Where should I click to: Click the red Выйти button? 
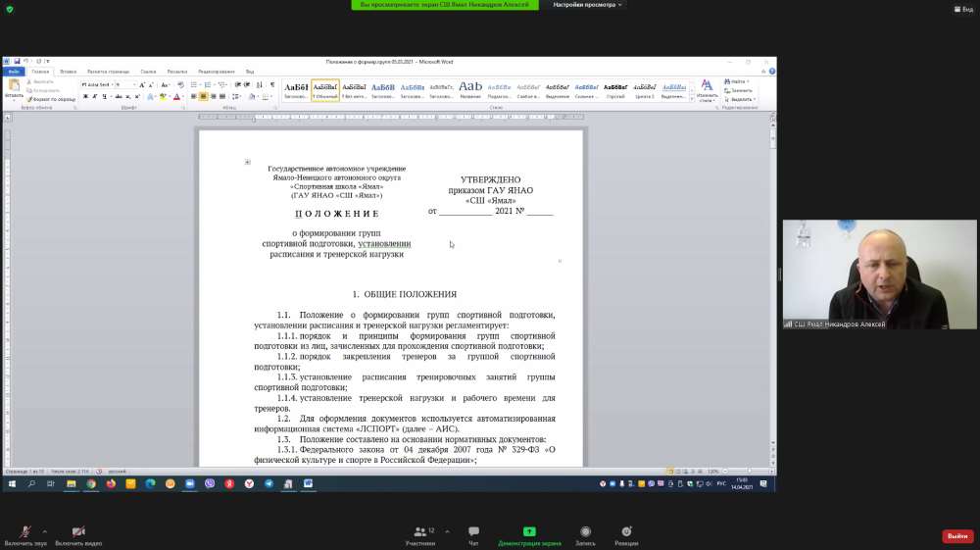tap(957, 536)
